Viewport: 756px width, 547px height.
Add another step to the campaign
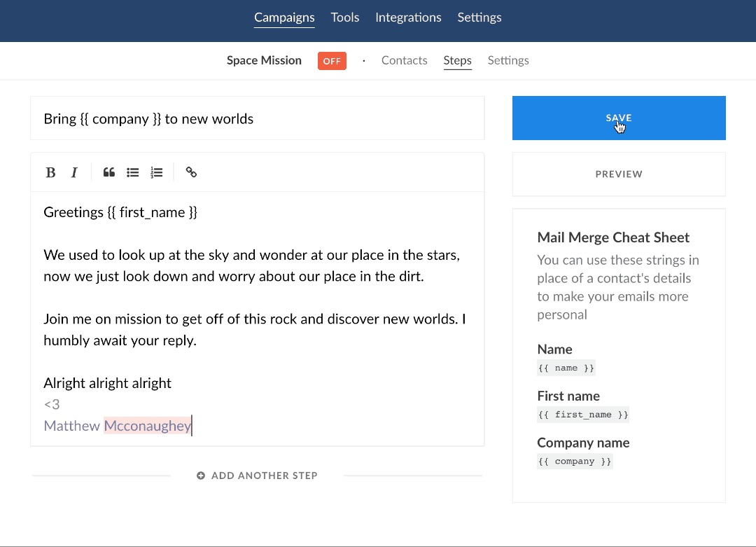click(x=258, y=476)
